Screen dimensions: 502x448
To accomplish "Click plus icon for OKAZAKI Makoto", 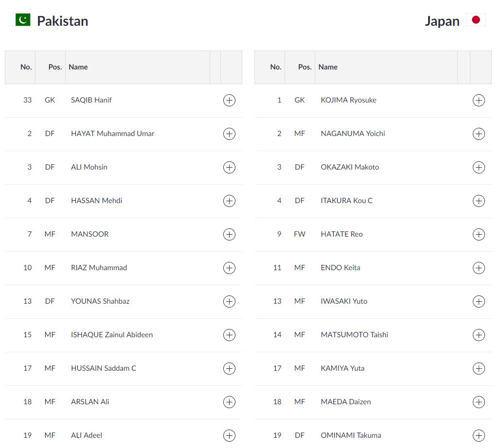I will pos(479,168).
